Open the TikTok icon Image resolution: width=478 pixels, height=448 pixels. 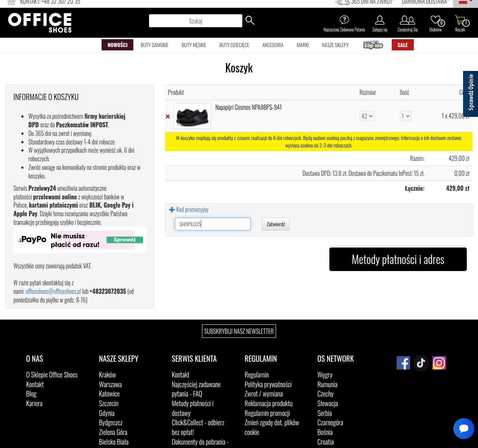pyautogui.click(x=421, y=363)
